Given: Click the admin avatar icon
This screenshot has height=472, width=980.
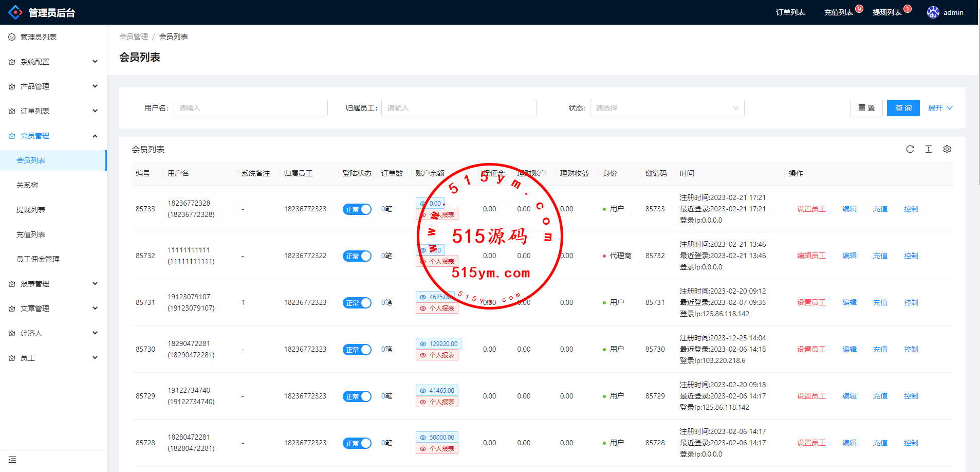Looking at the screenshot, I should (933, 12).
